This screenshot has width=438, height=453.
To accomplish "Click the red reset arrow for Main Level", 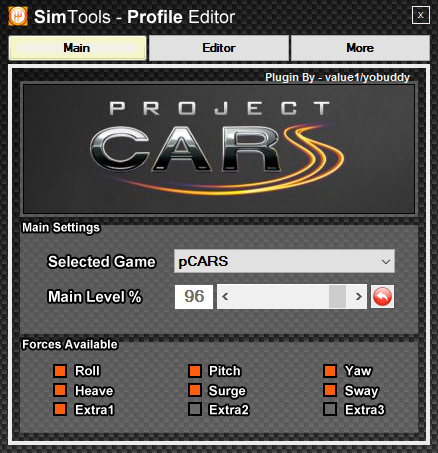I will point(382,296).
